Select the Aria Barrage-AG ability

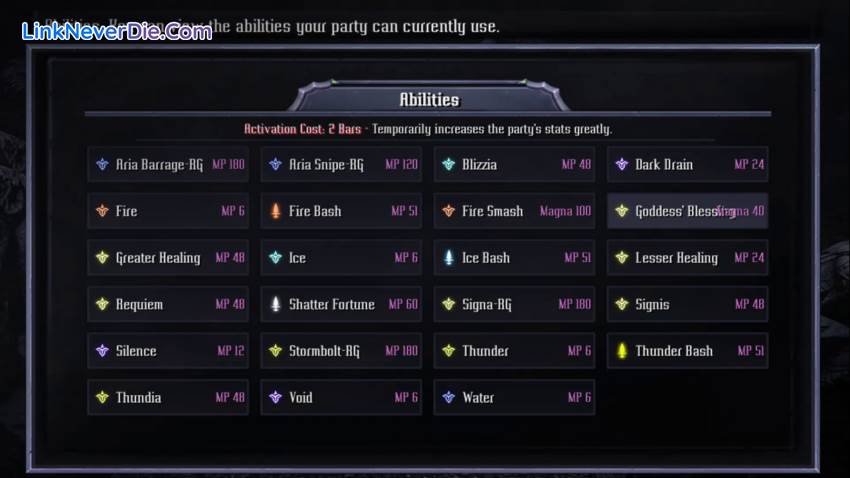pyautogui.click(x=168, y=165)
